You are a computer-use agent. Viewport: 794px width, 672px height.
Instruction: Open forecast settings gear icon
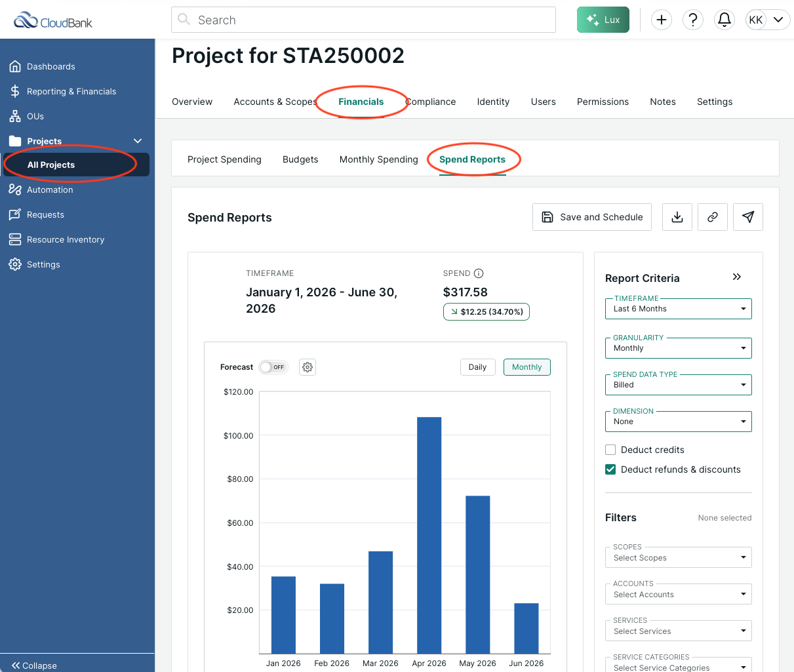click(x=308, y=367)
